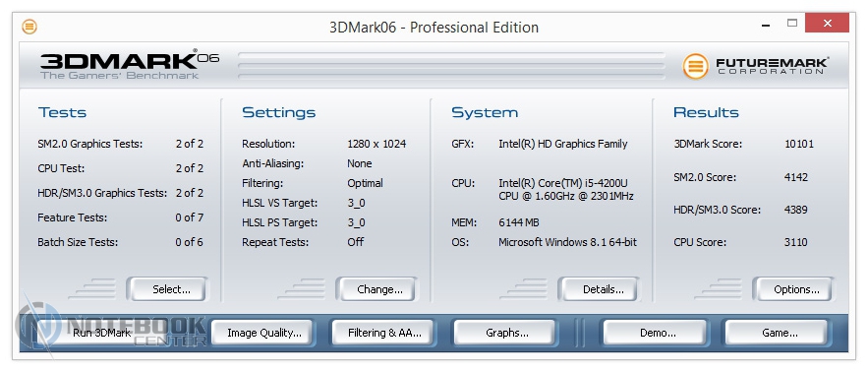Click the CPU Test label
Image resolution: width=868 pixels, height=372 pixels.
point(61,168)
